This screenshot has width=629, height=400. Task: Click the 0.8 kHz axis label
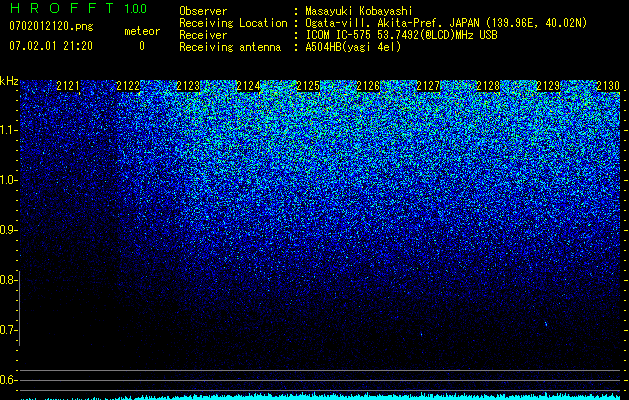point(7,280)
